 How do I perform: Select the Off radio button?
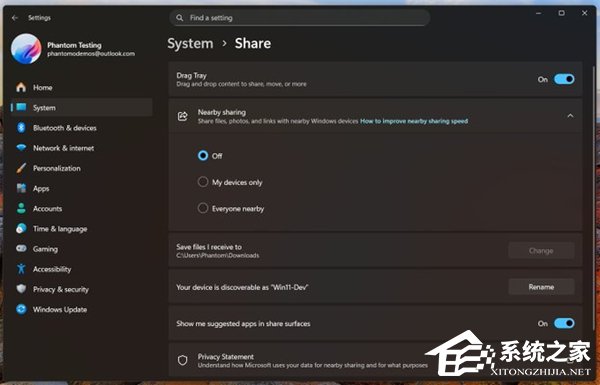[203, 155]
